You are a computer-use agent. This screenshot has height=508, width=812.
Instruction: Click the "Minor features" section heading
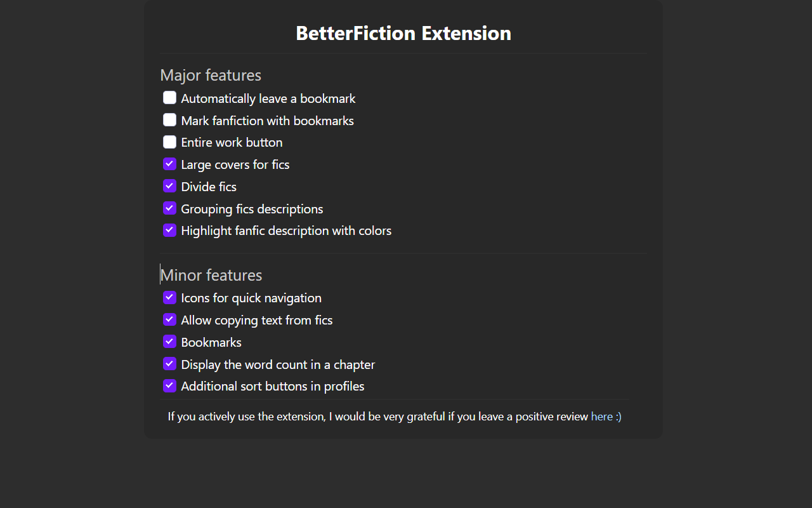212,275
